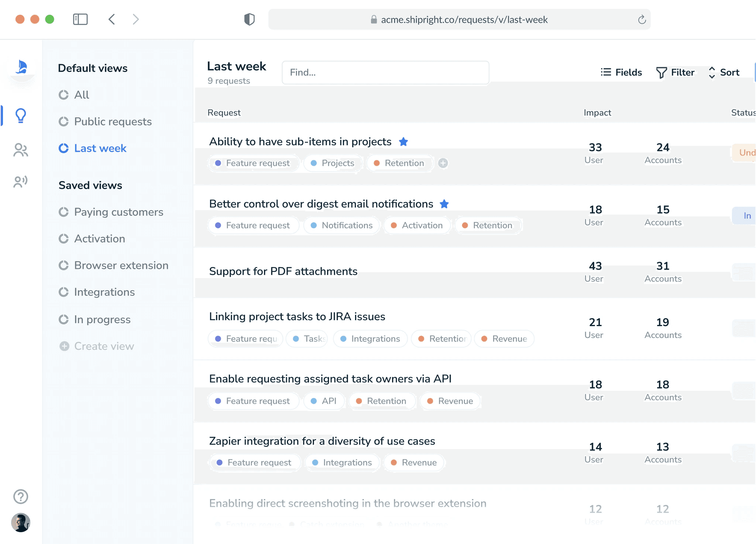756x544 pixels.
Task: Open Support for PDF attachments request
Action: pyautogui.click(x=283, y=271)
